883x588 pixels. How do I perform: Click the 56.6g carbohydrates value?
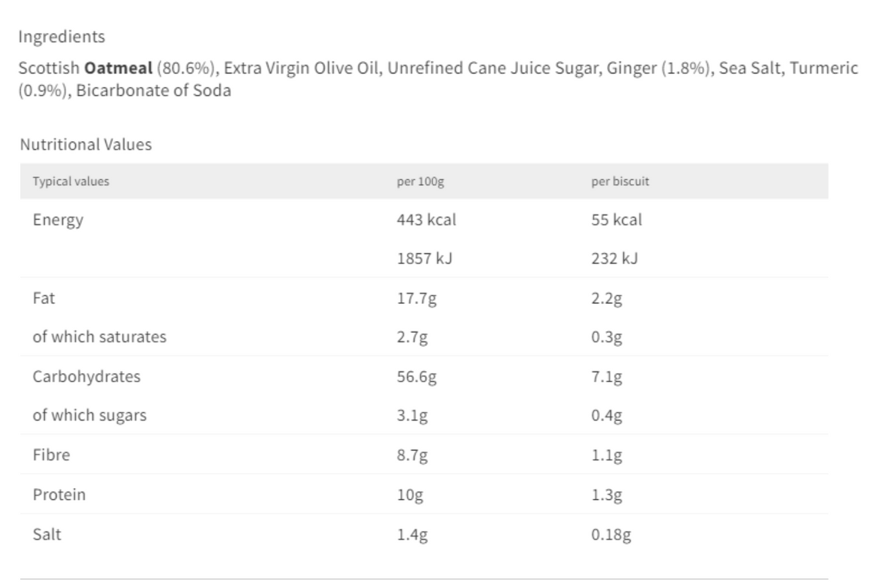pyautogui.click(x=417, y=378)
